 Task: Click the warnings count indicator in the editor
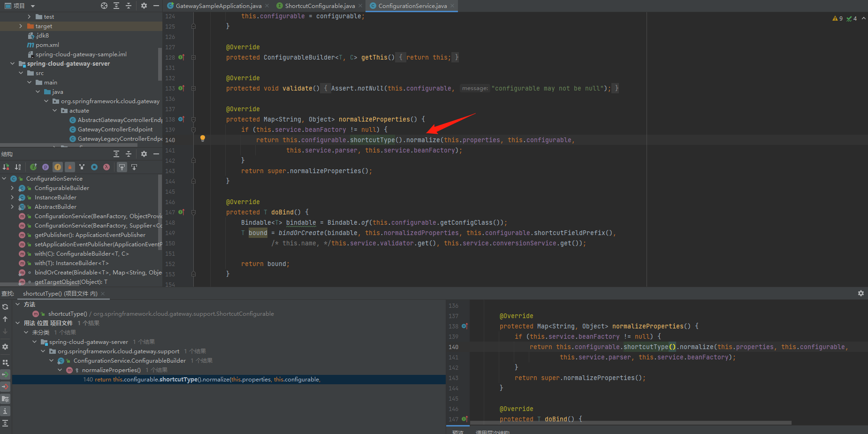[838, 19]
